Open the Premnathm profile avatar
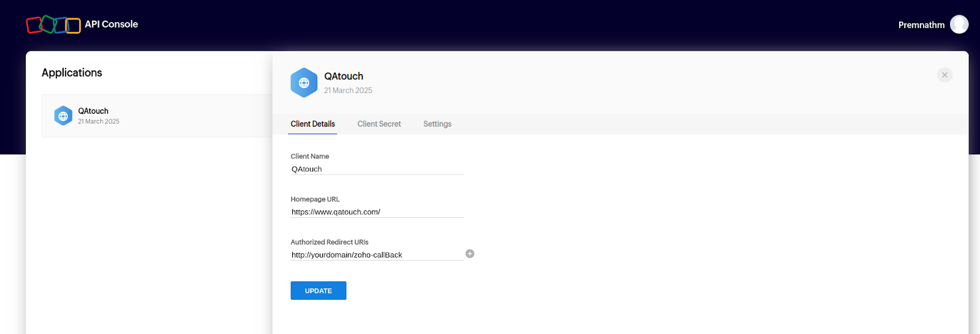980x334 pixels. pos(959,24)
